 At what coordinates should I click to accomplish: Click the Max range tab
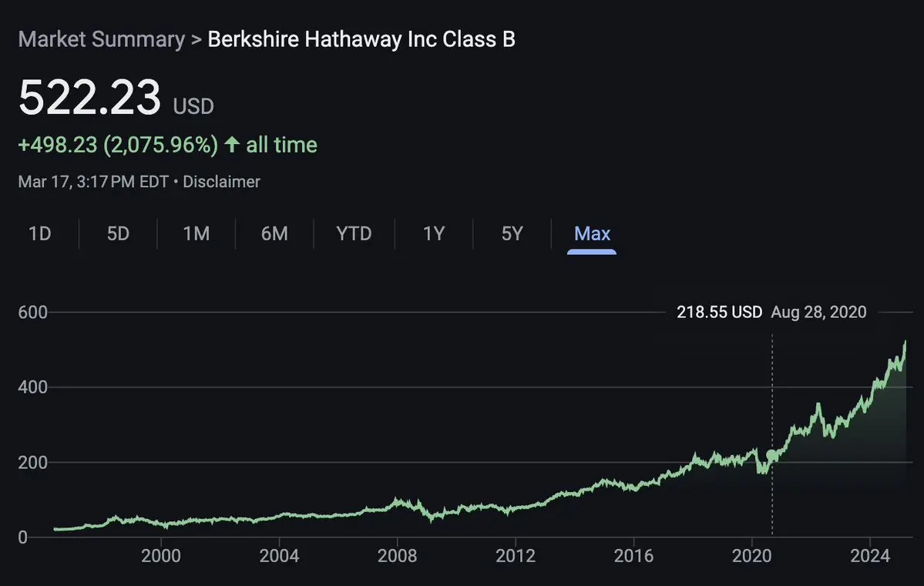pos(592,234)
